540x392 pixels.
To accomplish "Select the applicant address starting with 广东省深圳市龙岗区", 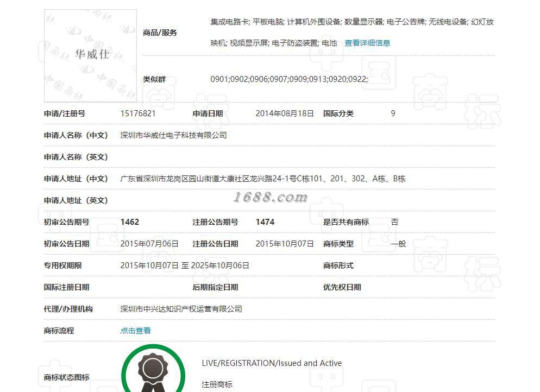I will pyautogui.click(x=263, y=179).
